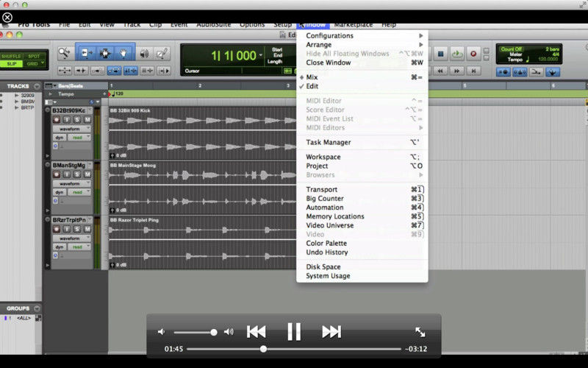Enable Spot edit mode
Image resolution: width=588 pixels, height=368 pixels.
click(34, 57)
